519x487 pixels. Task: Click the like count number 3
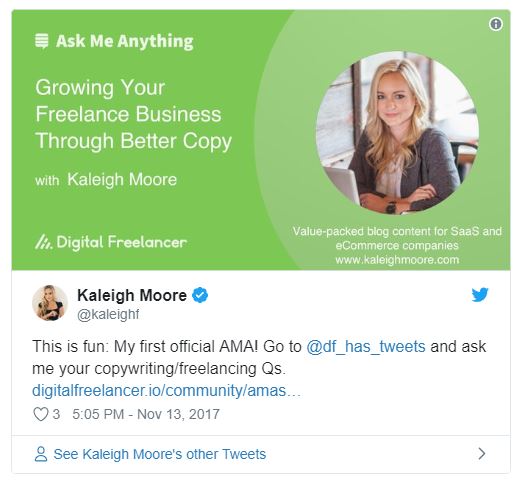coord(56,414)
